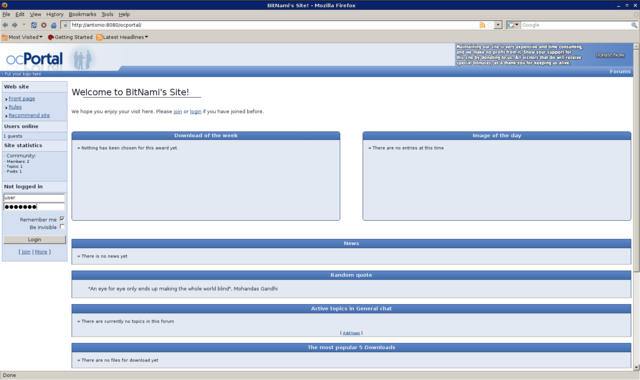
Task: Click 'The most popular 5 Downloads' header
Action: point(351,347)
